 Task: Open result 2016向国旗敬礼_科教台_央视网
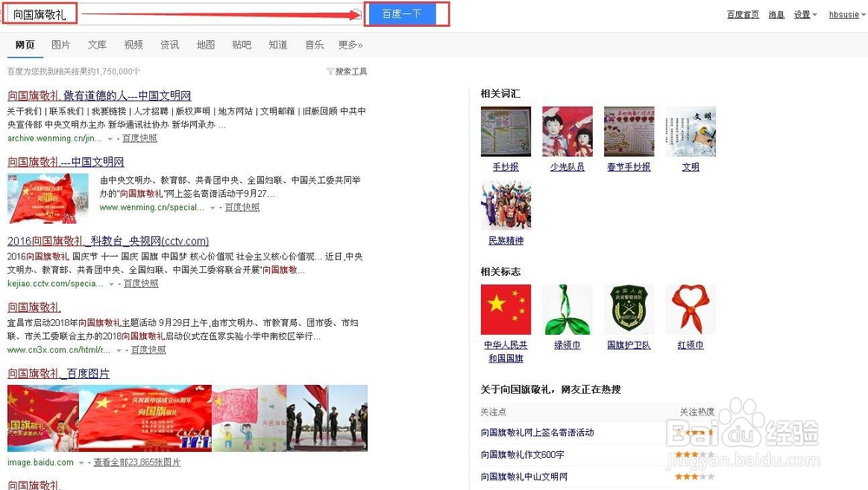108,241
